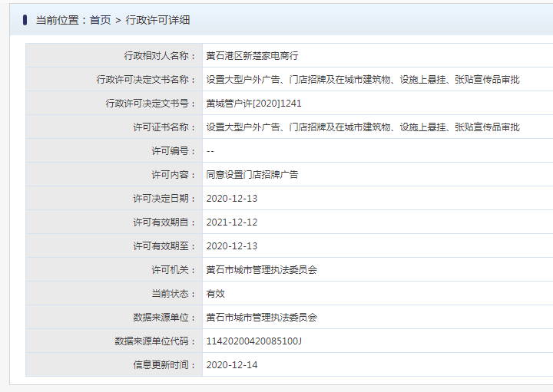This screenshot has height=392, width=553.
Task: Click the dark blue marker beside 当前位置
Action: click(25, 20)
